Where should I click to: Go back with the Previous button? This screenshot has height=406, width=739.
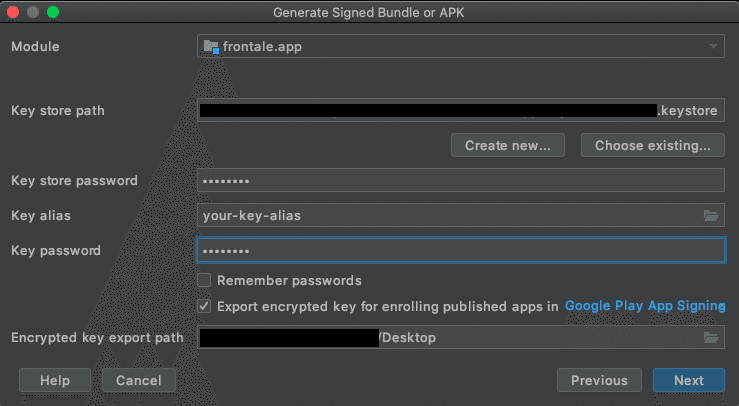pyautogui.click(x=599, y=380)
